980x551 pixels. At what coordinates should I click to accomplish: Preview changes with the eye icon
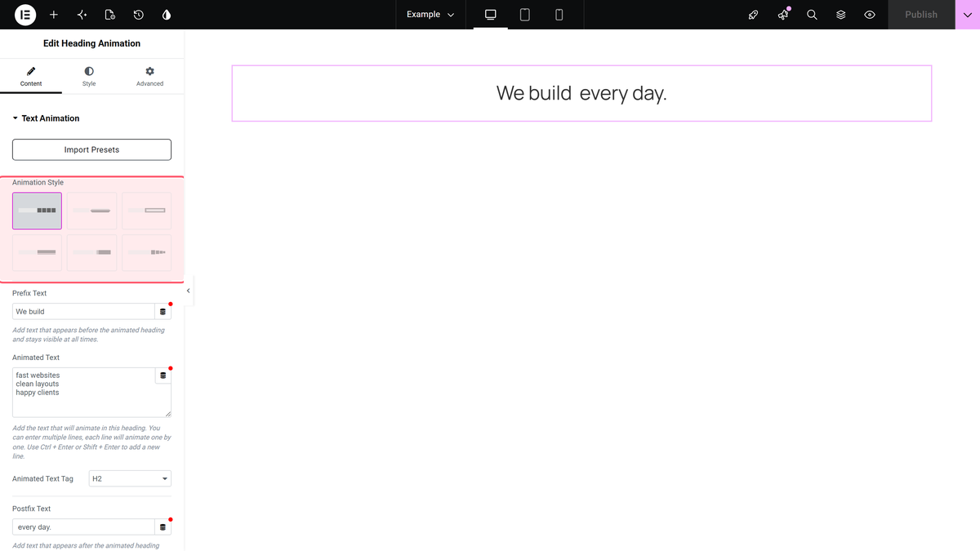point(870,15)
